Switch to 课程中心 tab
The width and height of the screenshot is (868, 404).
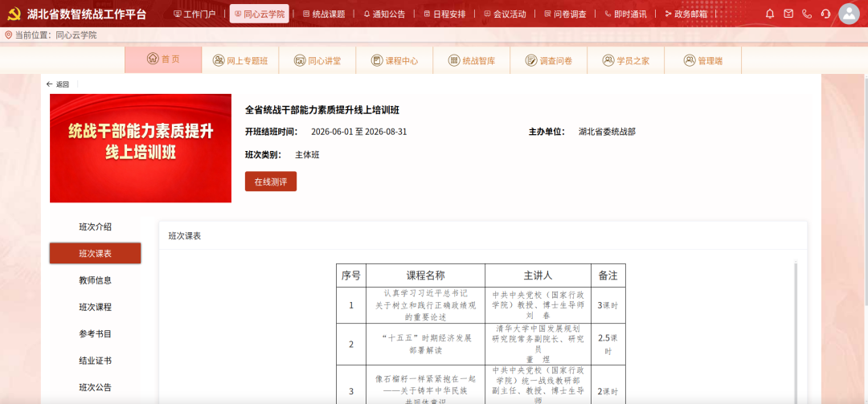[x=394, y=60]
